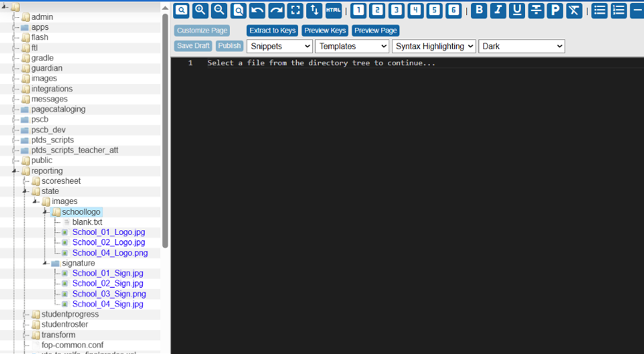Click the Preview Page button
This screenshot has height=354, width=644.
[375, 31]
